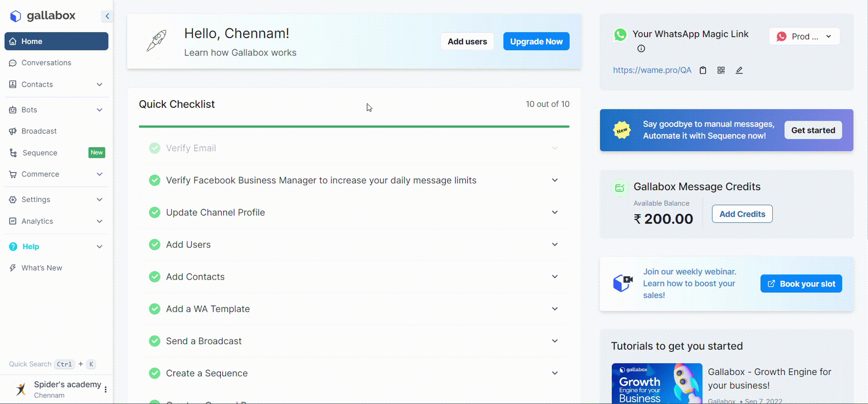Click the Spider's academy avatar
868x404 pixels.
20,389
